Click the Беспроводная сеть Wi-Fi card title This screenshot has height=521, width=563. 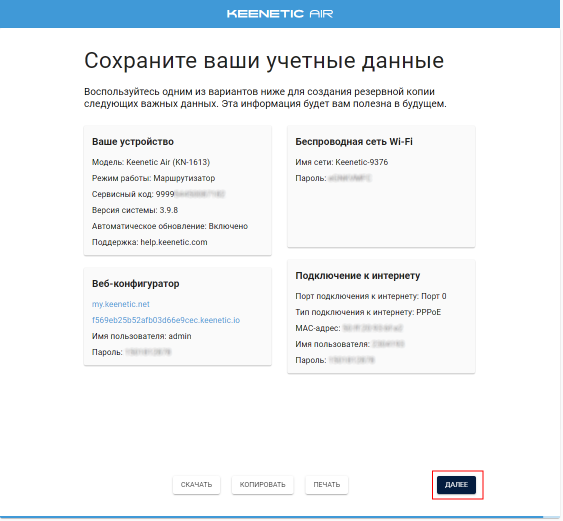click(x=354, y=141)
